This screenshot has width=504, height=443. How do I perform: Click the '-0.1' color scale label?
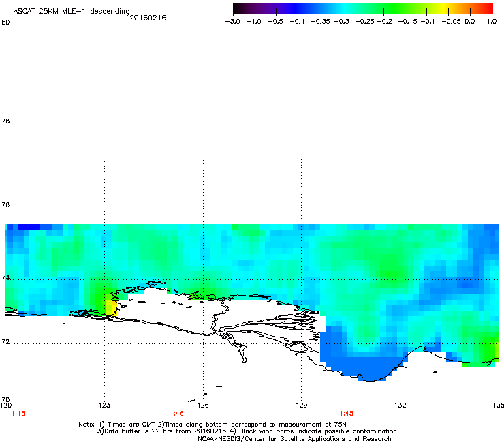428,22
